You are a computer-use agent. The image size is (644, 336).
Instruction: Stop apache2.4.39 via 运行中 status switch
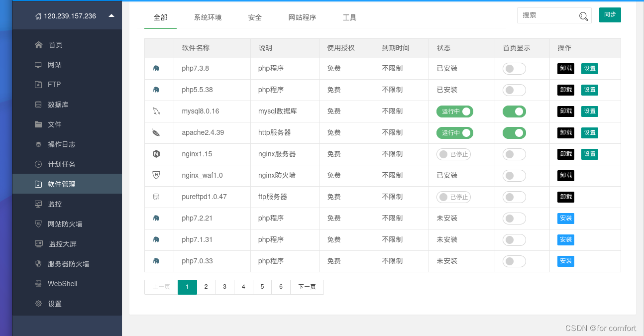pos(455,133)
